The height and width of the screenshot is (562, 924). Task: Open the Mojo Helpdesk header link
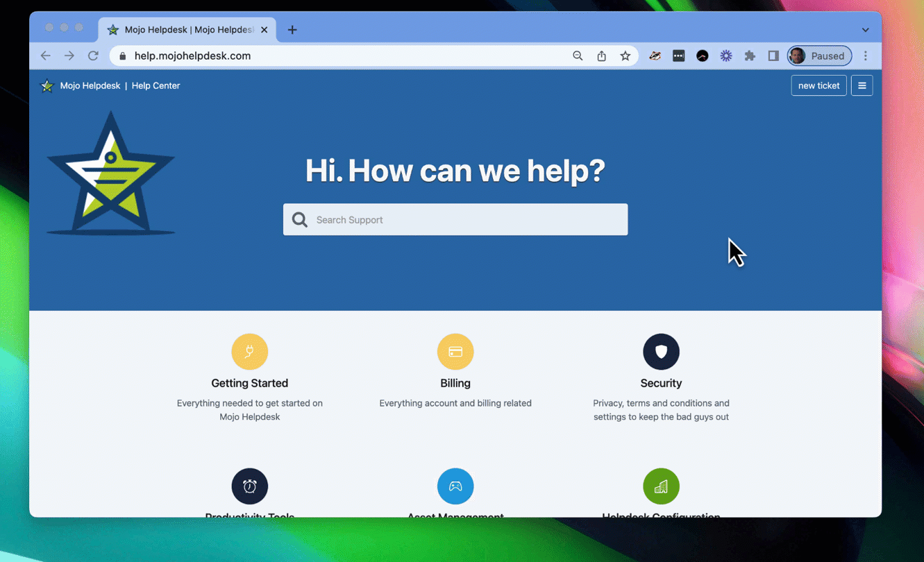90,85
